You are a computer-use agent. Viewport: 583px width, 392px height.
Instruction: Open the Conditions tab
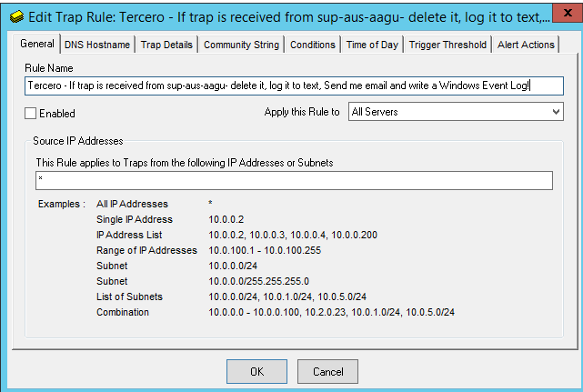[314, 45]
